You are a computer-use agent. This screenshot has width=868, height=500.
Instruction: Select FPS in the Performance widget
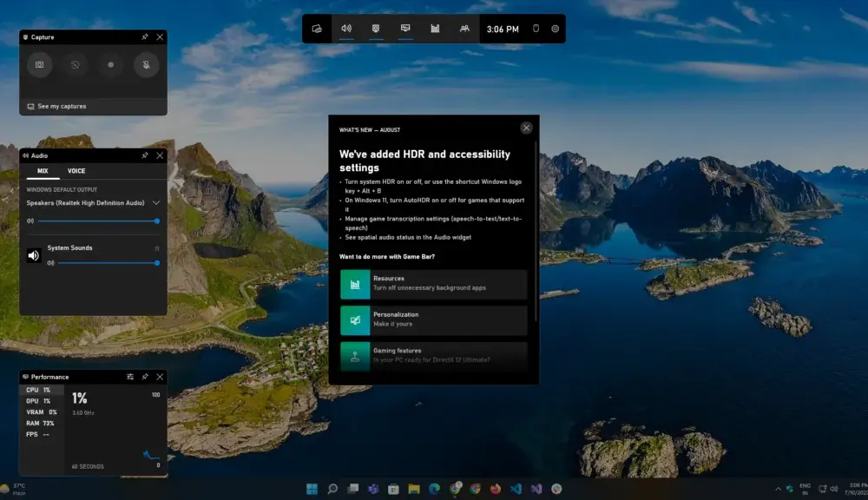pyautogui.click(x=42, y=434)
